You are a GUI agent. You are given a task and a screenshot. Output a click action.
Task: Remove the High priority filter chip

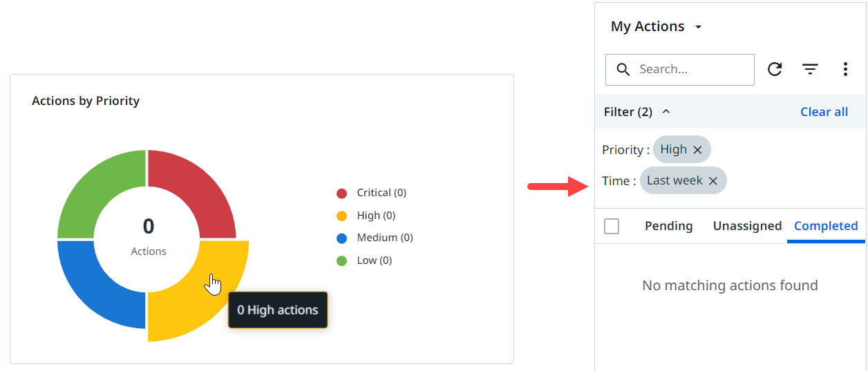pyautogui.click(x=697, y=150)
